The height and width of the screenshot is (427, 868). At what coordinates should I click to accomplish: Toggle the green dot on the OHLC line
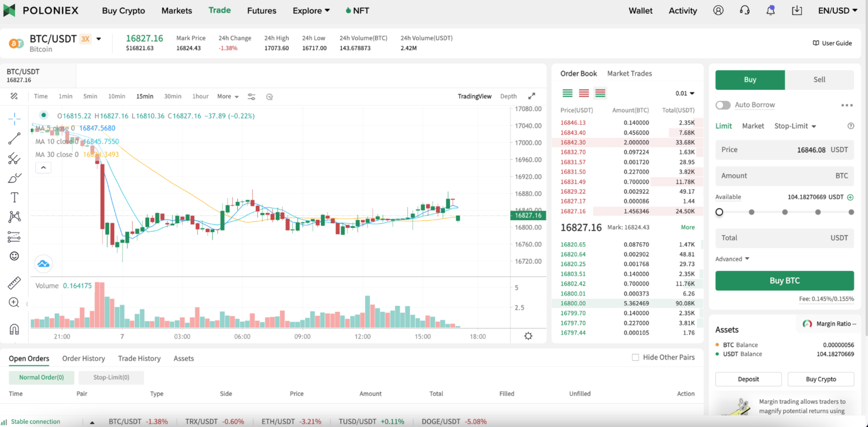[43, 115]
